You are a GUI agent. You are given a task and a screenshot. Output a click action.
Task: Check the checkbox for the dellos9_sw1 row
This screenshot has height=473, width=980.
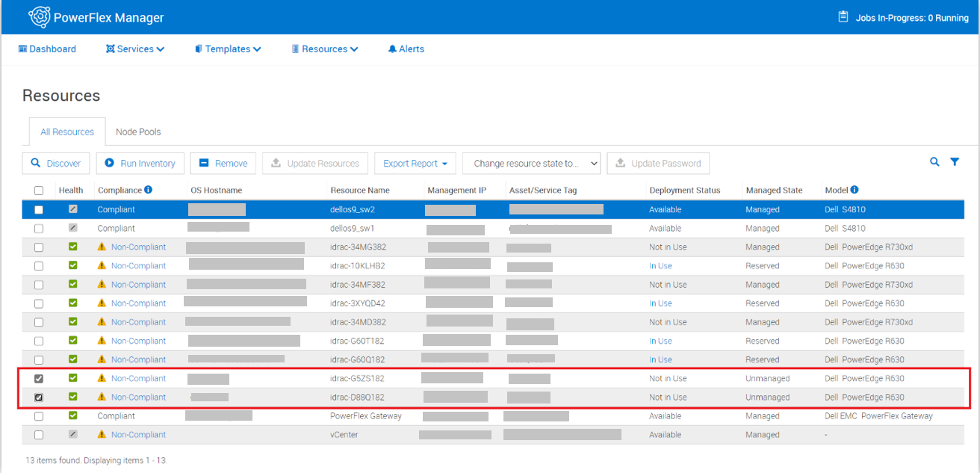[39, 228]
